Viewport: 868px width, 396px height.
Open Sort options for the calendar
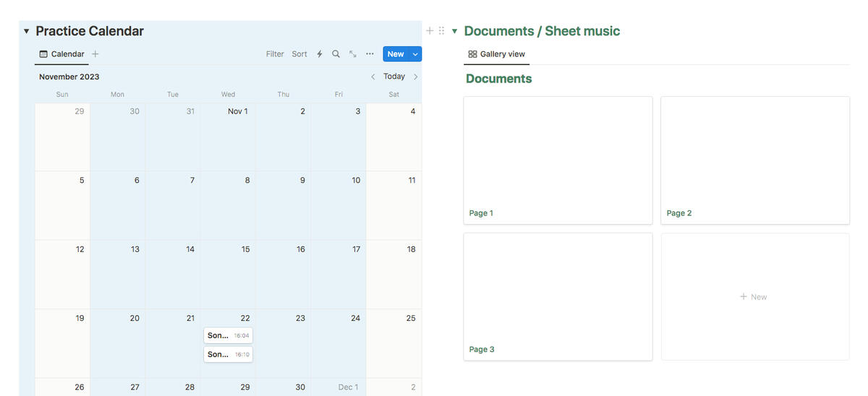(x=299, y=54)
